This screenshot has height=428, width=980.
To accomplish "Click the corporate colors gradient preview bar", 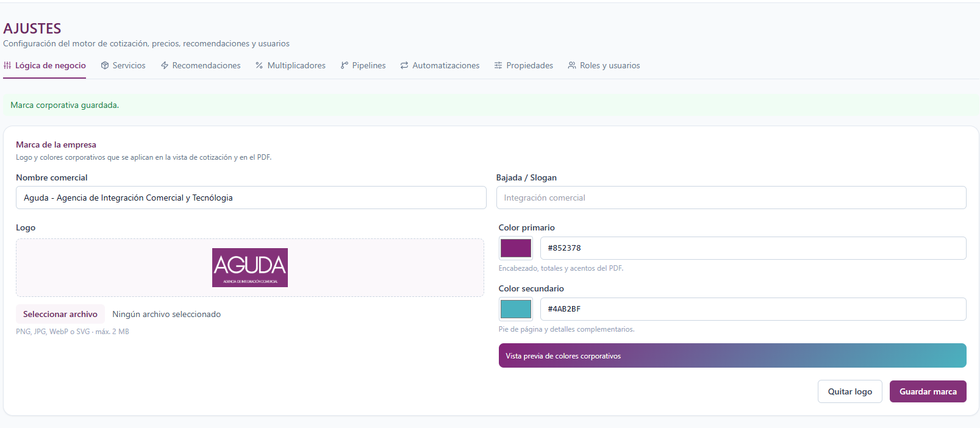I will point(732,355).
